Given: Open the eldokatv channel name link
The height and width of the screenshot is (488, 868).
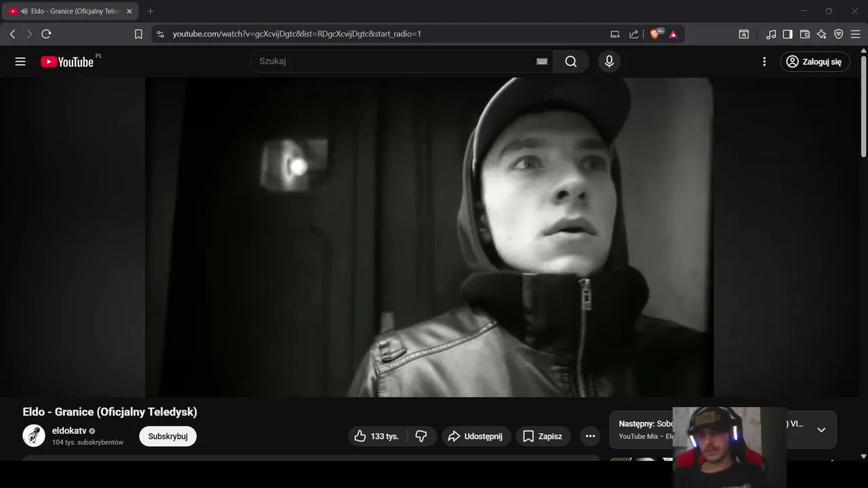Looking at the screenshot, I should coord(69,430).
